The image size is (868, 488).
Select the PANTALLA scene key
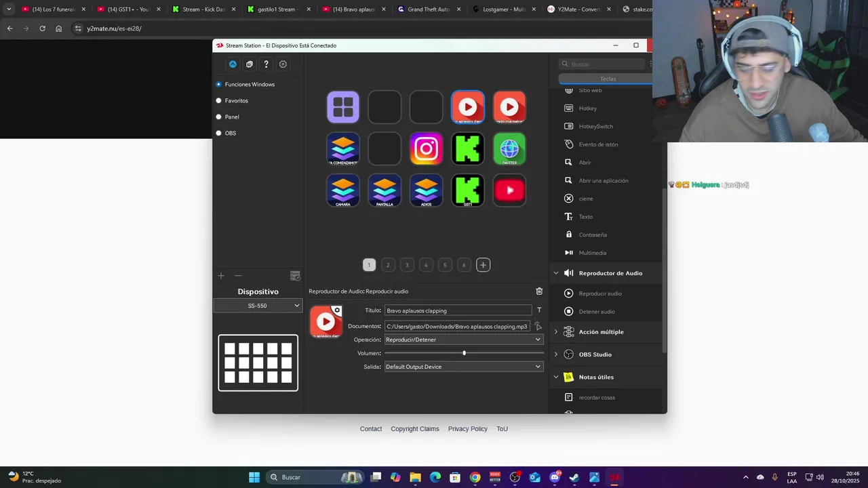[384, 190]
